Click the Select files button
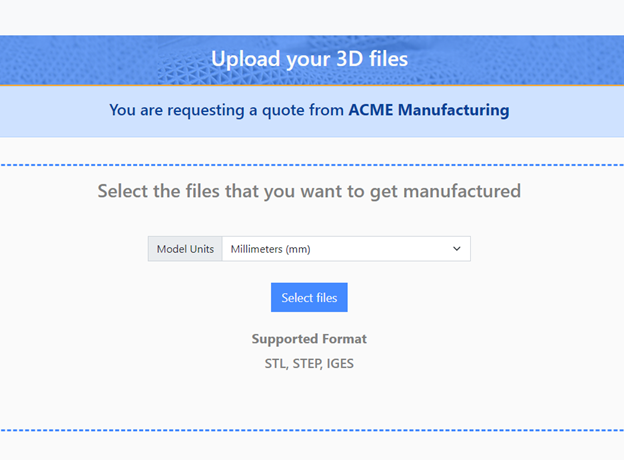 (309, 297)
